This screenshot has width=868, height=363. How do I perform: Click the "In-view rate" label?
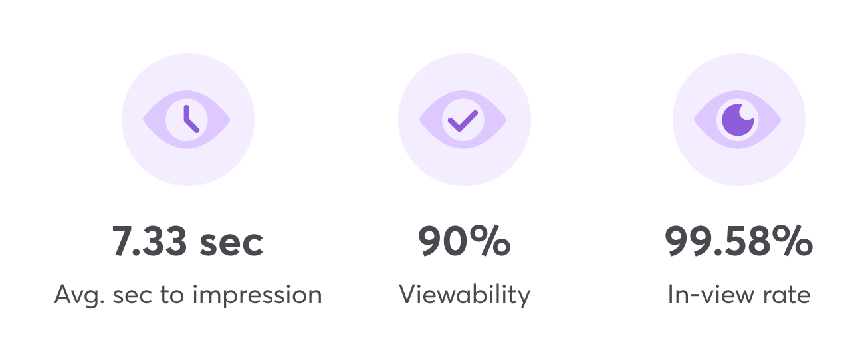click(x=739, y=294)
